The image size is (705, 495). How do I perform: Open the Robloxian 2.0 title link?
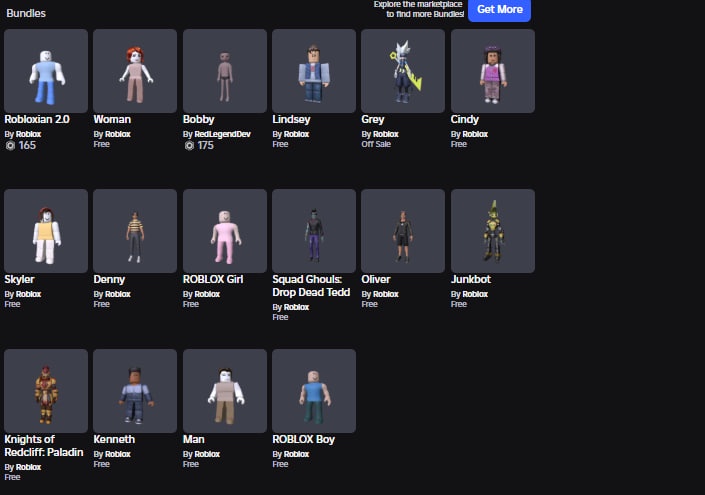point(37,120)
